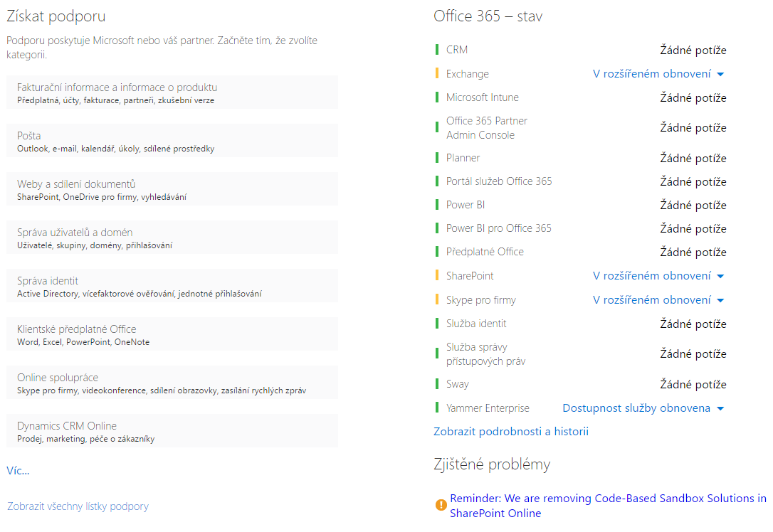
Task: Open 'Dostupnost služby obnovena' for Yammer
Action: click(636, 408)
